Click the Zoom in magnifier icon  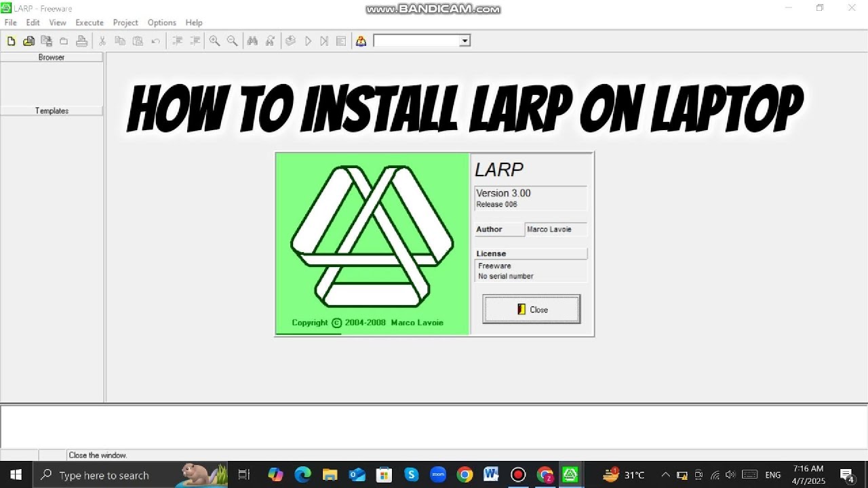214,41
